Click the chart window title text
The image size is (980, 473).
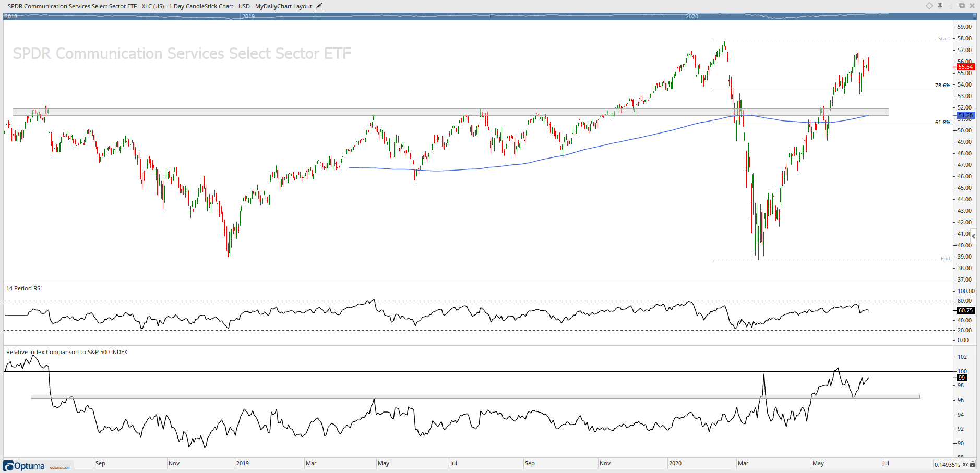coord(160,6)
